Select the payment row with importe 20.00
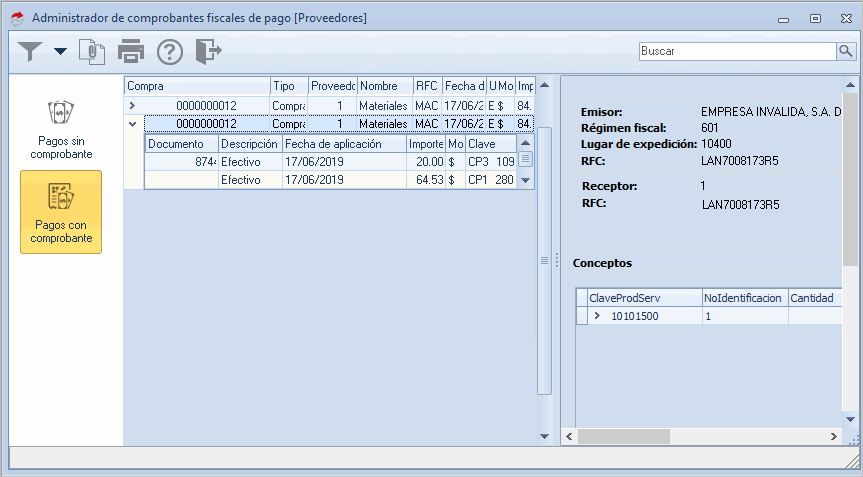 (330, 162)
